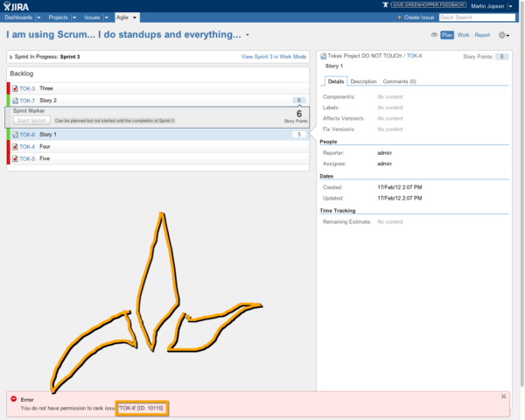Screen dimensions: 525x420
Task: Open View Sprint 3 in Work Mode link
Action: tap(274, 56)
